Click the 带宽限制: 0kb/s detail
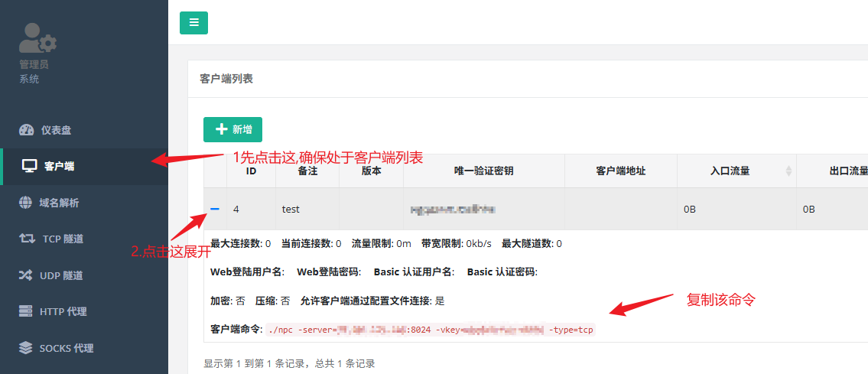 point(457,243)
